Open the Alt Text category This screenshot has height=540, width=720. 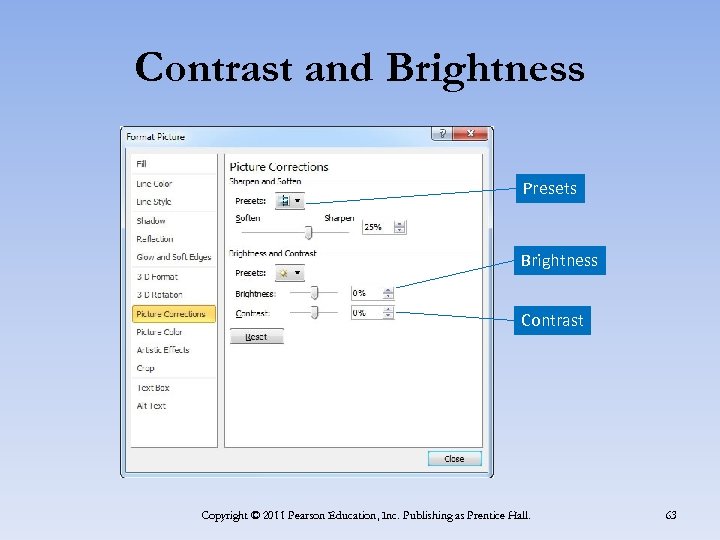151,406
